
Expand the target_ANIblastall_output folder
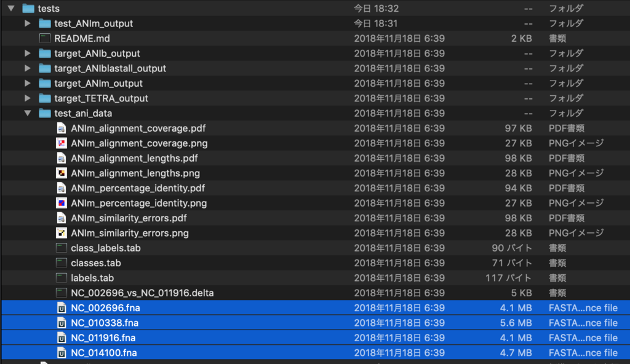click(27, 68)
